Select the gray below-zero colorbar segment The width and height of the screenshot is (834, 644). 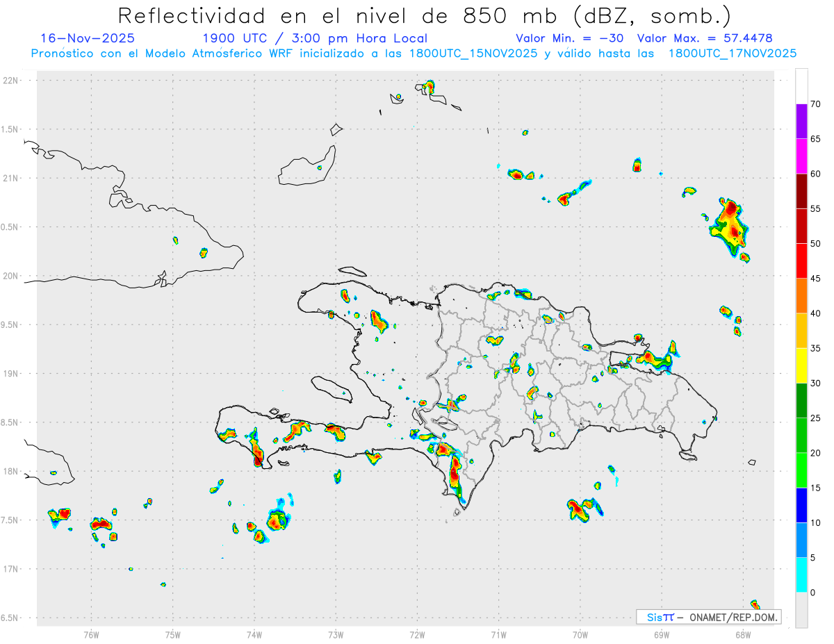point(801,610)
